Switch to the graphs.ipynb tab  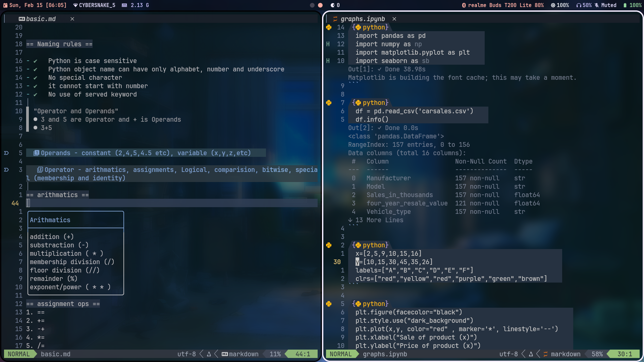click(x=363, y=19)
